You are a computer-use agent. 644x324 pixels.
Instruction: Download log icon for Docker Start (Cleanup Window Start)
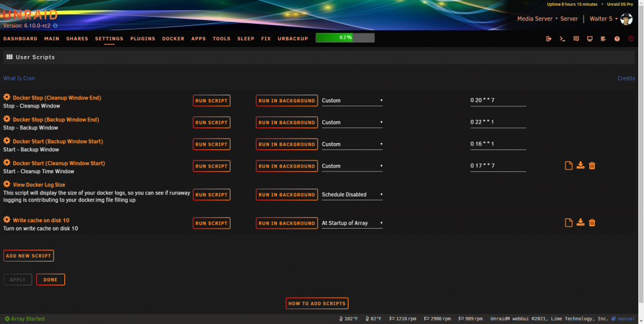(580, 166)
